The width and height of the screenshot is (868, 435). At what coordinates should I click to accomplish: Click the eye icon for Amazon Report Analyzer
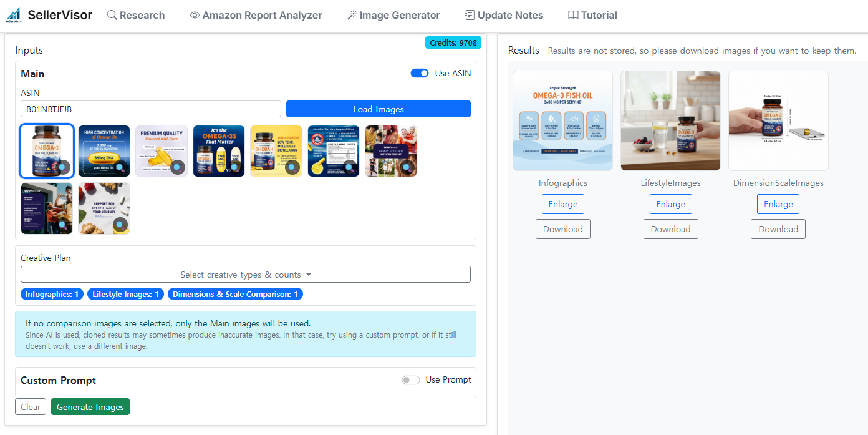[x=195, y=15]
